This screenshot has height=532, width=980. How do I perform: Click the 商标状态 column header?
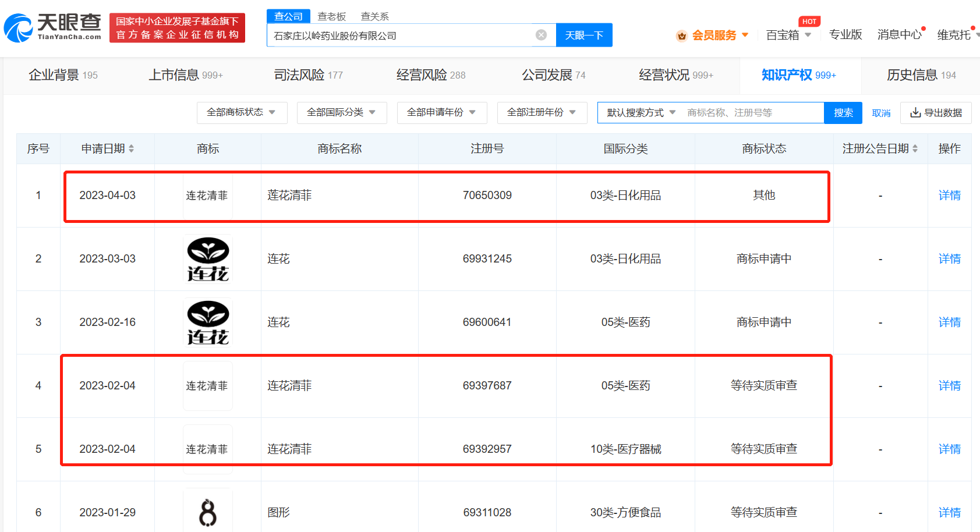(764, 149)
